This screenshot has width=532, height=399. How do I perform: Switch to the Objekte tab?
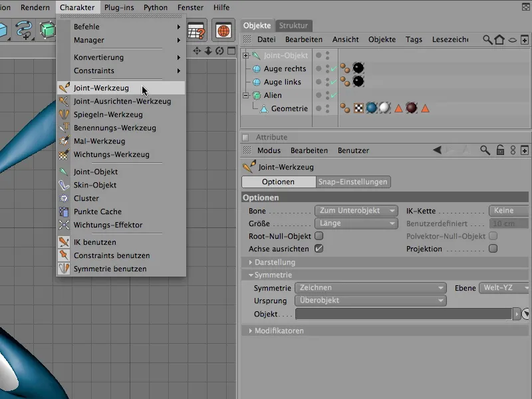pyautogui.click(x=257, y=25)
